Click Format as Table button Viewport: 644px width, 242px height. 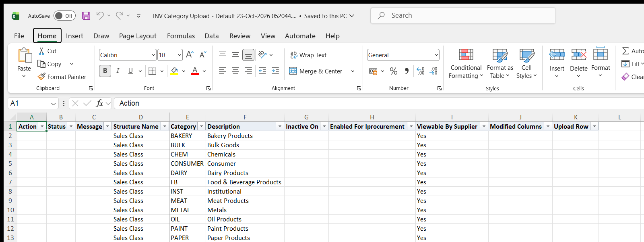pos(500,64)
